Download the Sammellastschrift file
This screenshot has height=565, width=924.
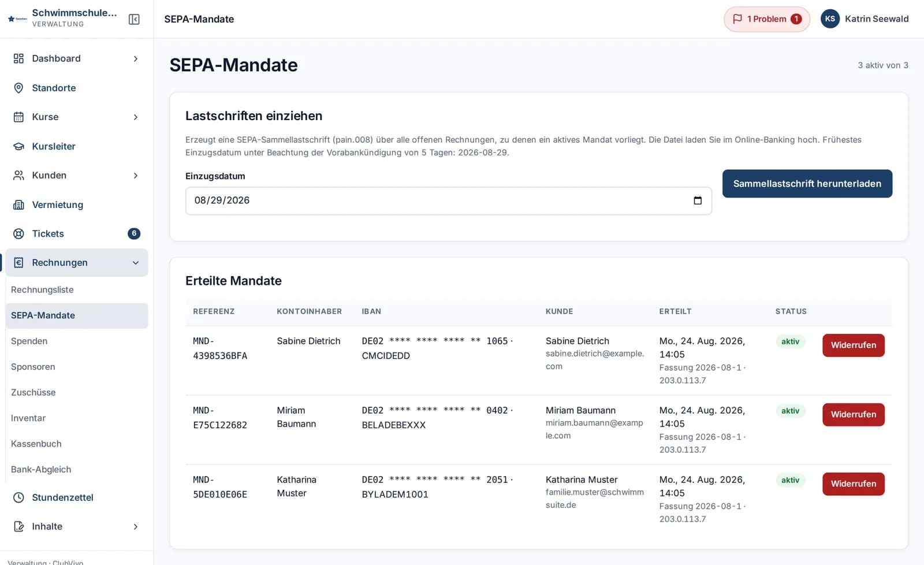tap(807, 184)
